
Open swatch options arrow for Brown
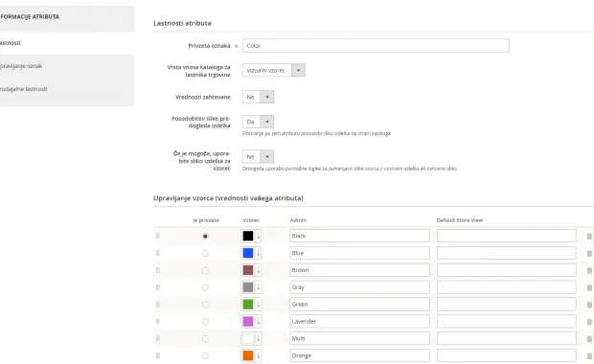tap(259, 270)
